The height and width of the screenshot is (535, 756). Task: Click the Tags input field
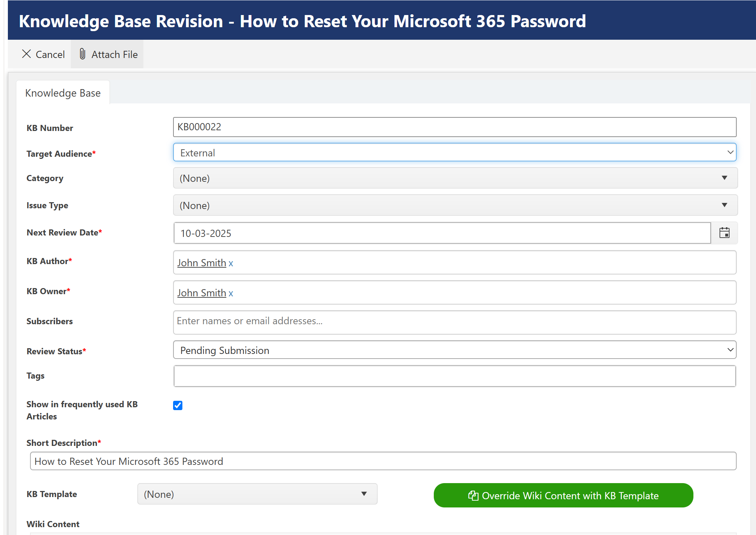pyautogui.click(x=454, y=376)
